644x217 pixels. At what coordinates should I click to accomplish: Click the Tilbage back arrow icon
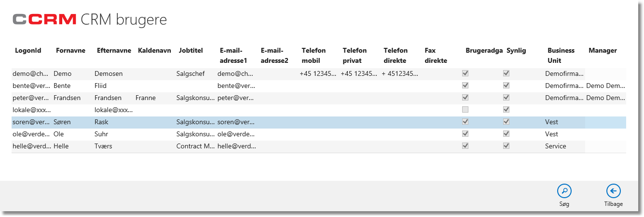point(613,191)
